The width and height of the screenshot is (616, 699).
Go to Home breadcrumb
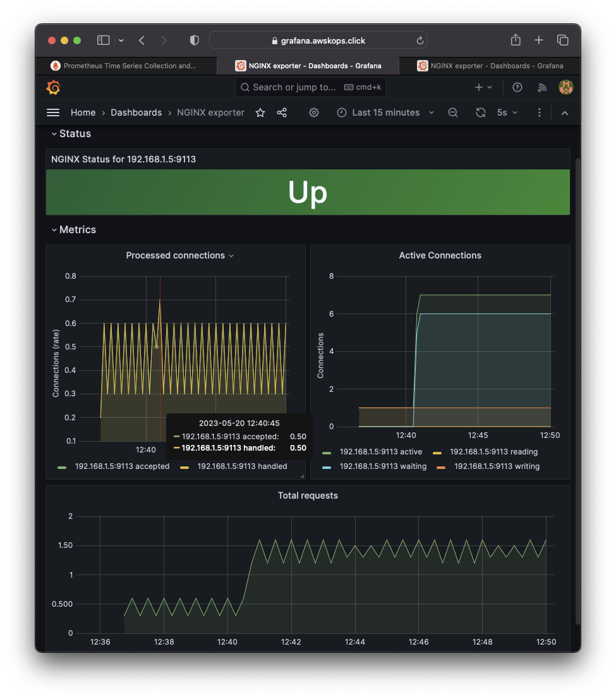pyautogui.click(x=83, y=112)
